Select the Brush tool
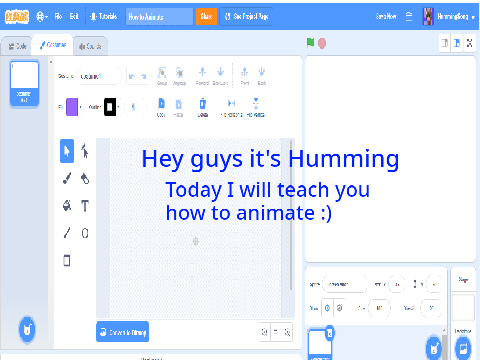This screenshot has height=360, width=480. 67,178
